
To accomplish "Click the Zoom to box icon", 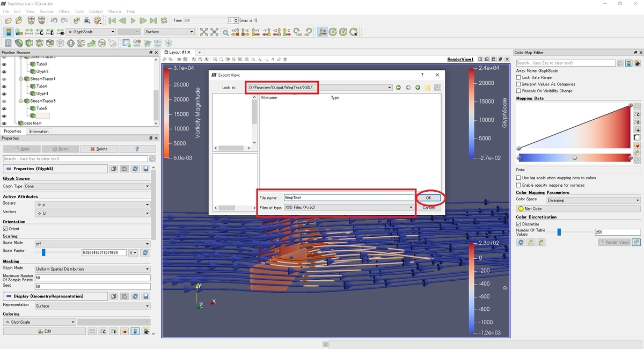I will point(225,32).
